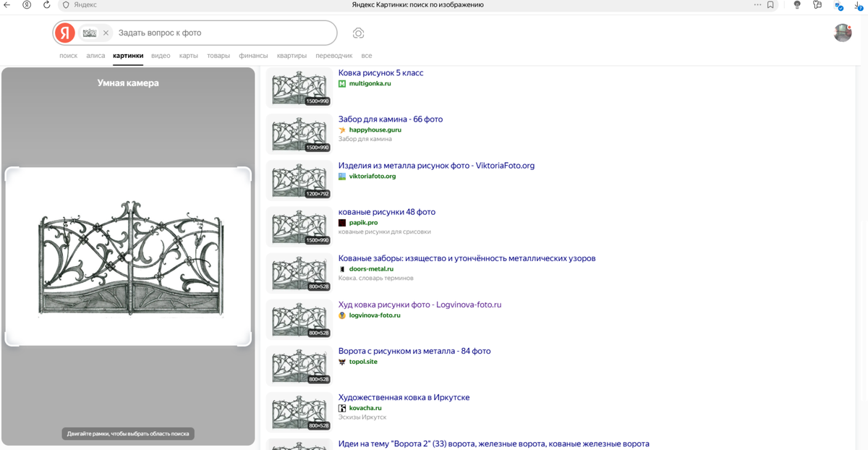Reload the page with the refresh icon
The height and width of the screenshot is (450, 868).
pyautogui.click(x=47, y=4)
